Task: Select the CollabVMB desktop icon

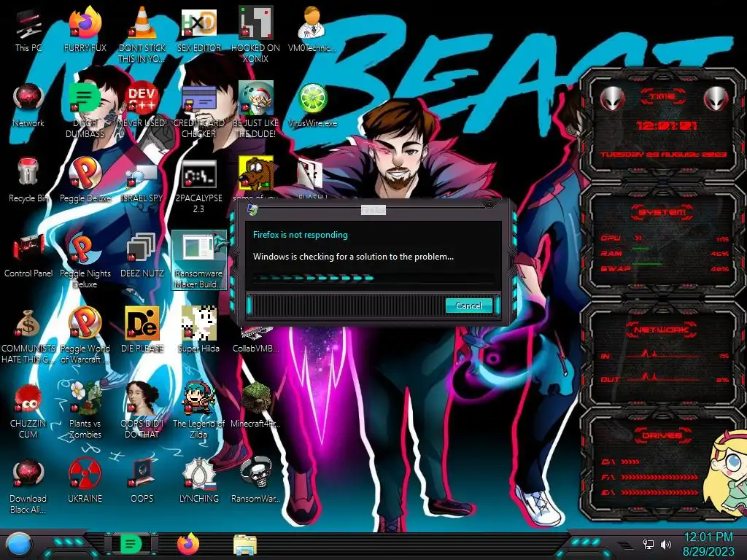Action: 255,341
